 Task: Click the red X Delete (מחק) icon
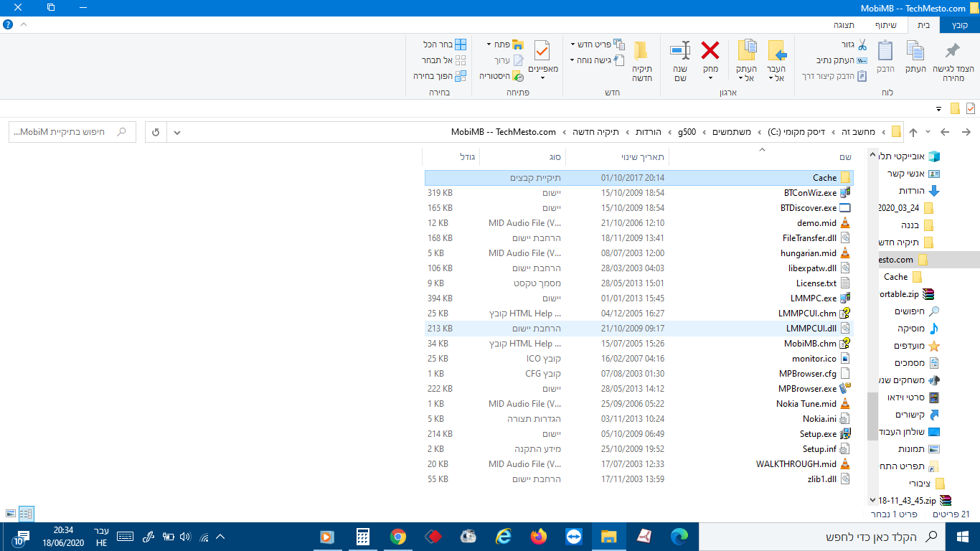pyautogui.click(x=710, y=50)
